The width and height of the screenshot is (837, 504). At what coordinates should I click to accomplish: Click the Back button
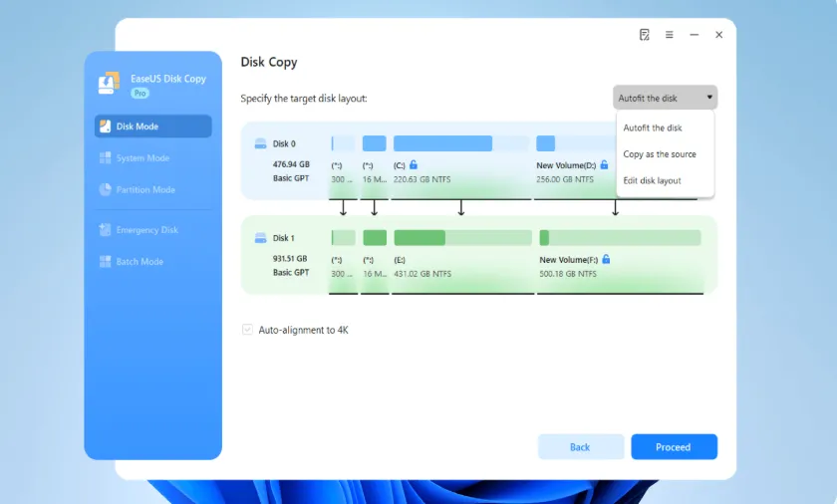[x=581, y=447]
